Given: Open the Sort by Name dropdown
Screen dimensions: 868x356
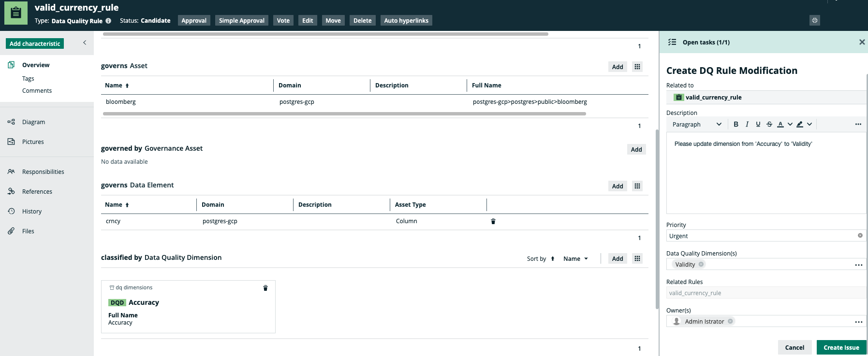Looking at the screenshot, I should pos(575,259).
